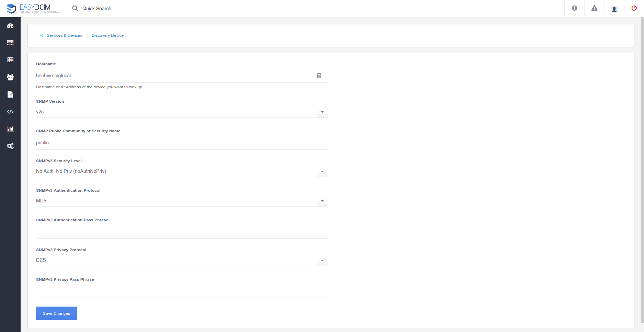The image size is (644, 332).
Task: Open the bar chart reports icon
Action: 10,129
